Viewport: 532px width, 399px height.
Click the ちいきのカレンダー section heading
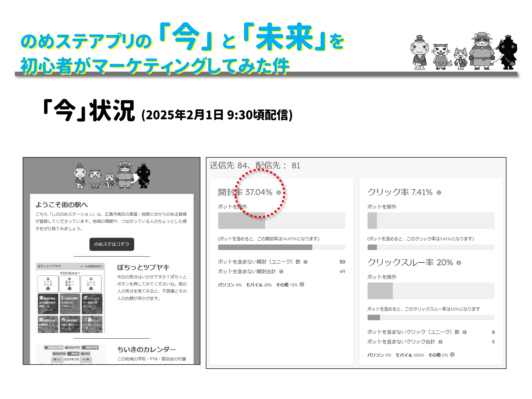coord(146,350)
